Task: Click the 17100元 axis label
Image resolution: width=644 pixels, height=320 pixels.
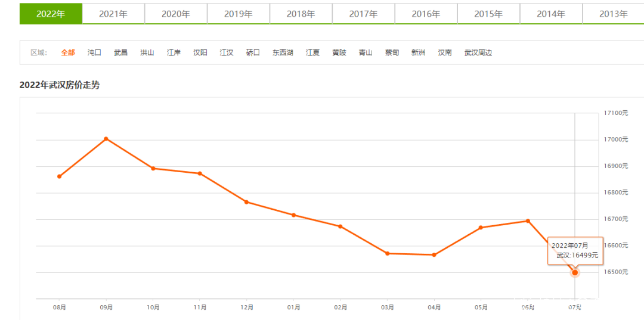Action: [616, 113]
